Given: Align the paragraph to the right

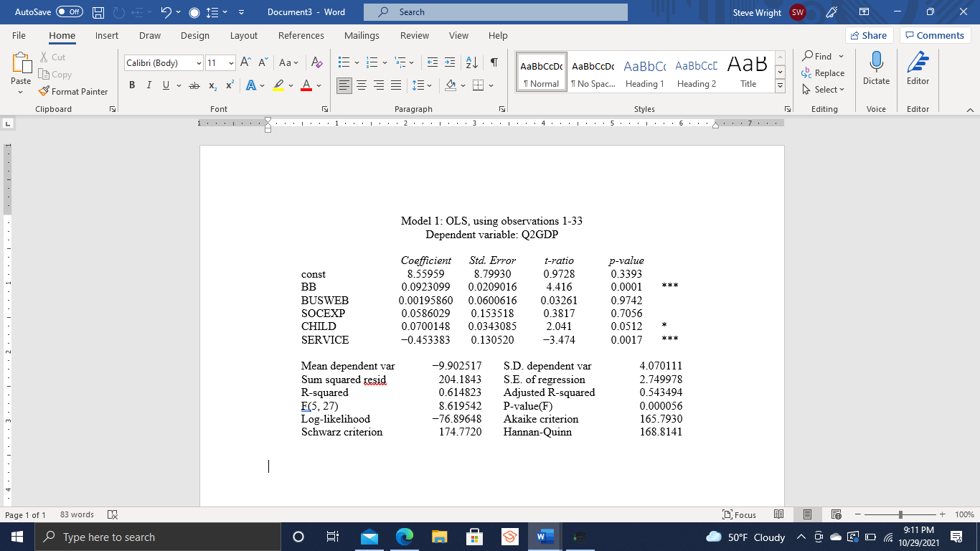Looking at the screenshot, I should tap(379, 85).
